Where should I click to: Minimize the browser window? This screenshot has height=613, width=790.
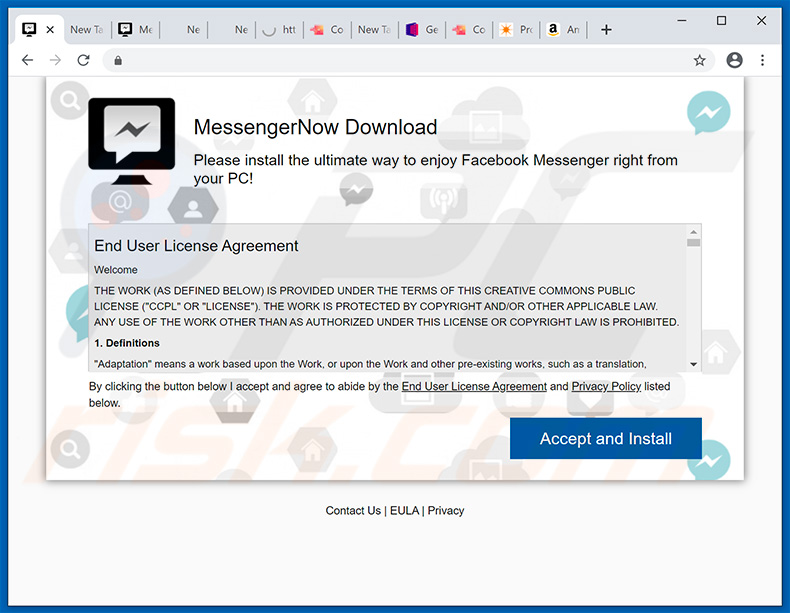pyautogui.click(x=682, y=20)
